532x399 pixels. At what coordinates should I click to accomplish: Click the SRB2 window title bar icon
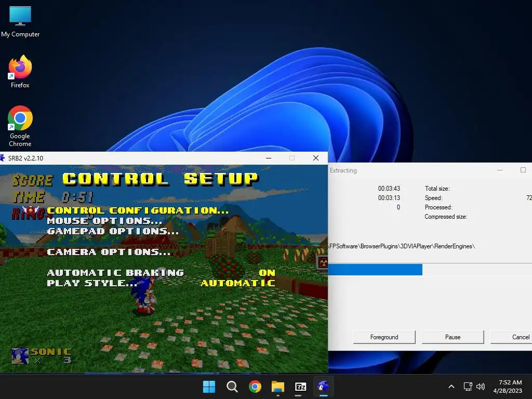click(3, 158)
